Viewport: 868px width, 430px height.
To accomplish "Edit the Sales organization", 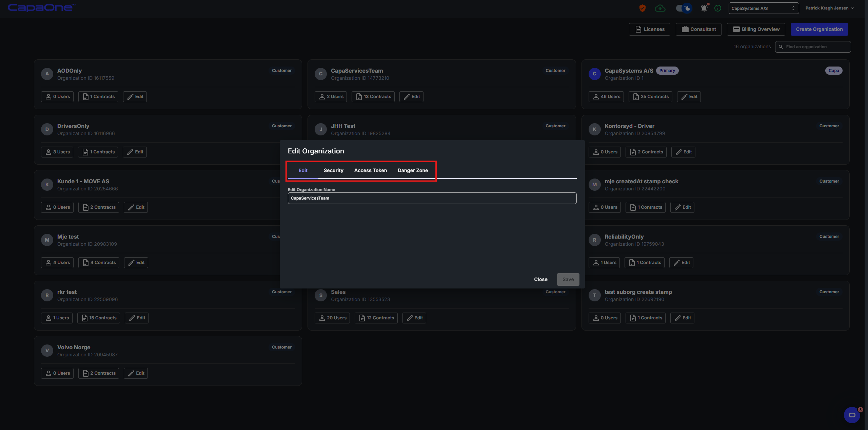I will point(414,318).
